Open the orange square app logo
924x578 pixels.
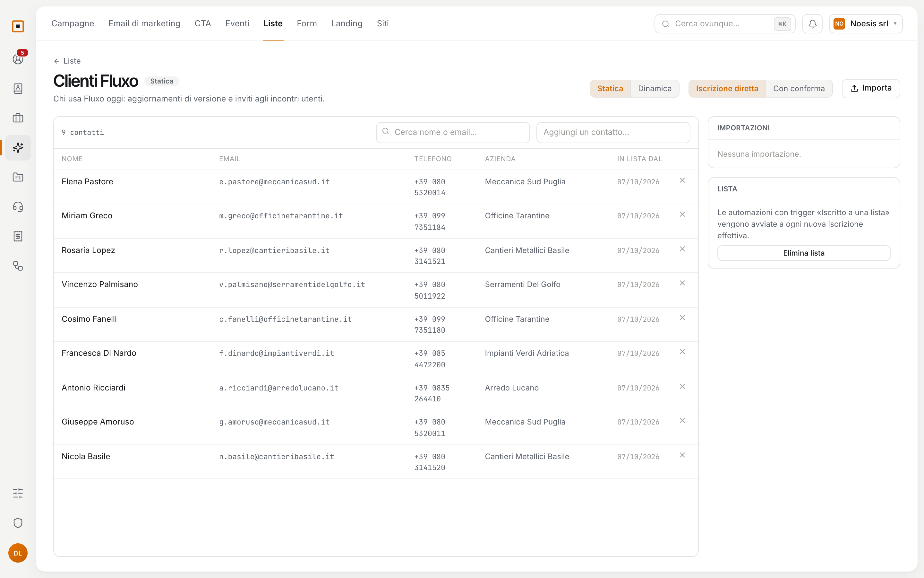pyautogui.click(x=18, y=26)
